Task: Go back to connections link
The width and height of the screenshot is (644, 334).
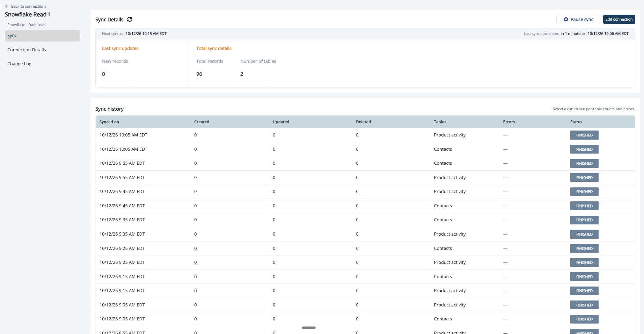Action: click(x=29, y=6)
